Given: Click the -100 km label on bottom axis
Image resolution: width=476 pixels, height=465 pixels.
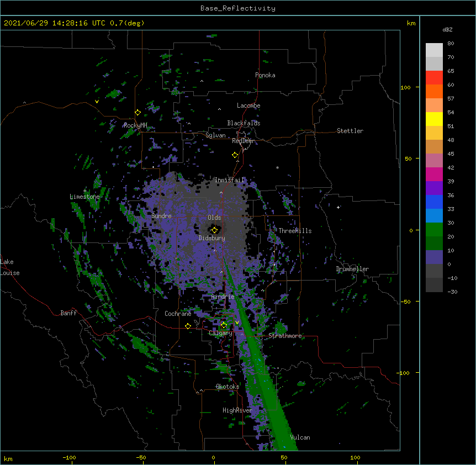Looking at the screenshot, I should [x=69, y=458].
